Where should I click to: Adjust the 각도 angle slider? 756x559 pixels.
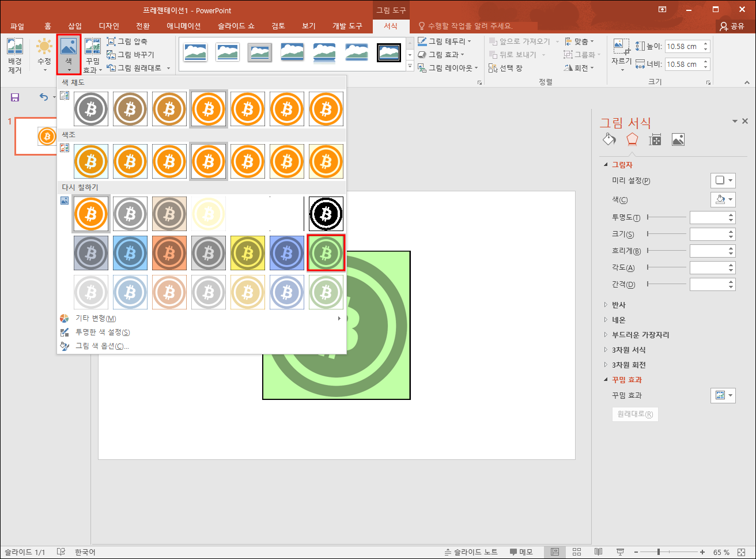click(x=667, y=267)
